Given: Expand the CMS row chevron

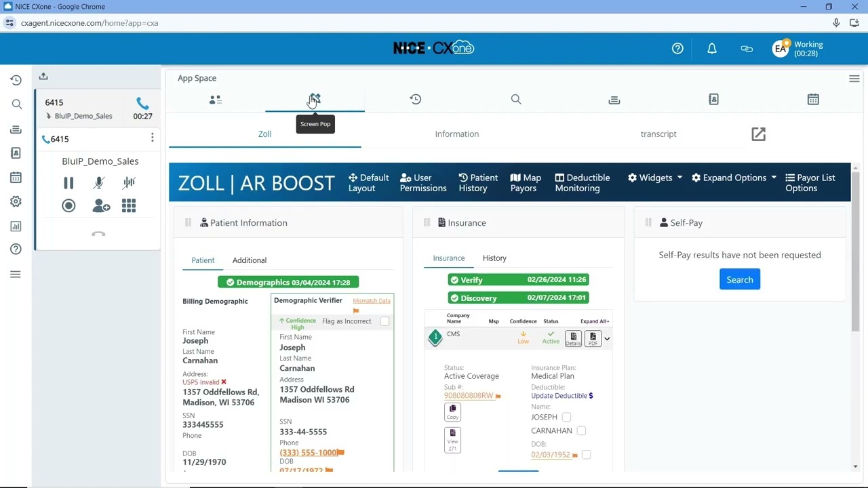Looking at the screenshot, I should (607, 339).
